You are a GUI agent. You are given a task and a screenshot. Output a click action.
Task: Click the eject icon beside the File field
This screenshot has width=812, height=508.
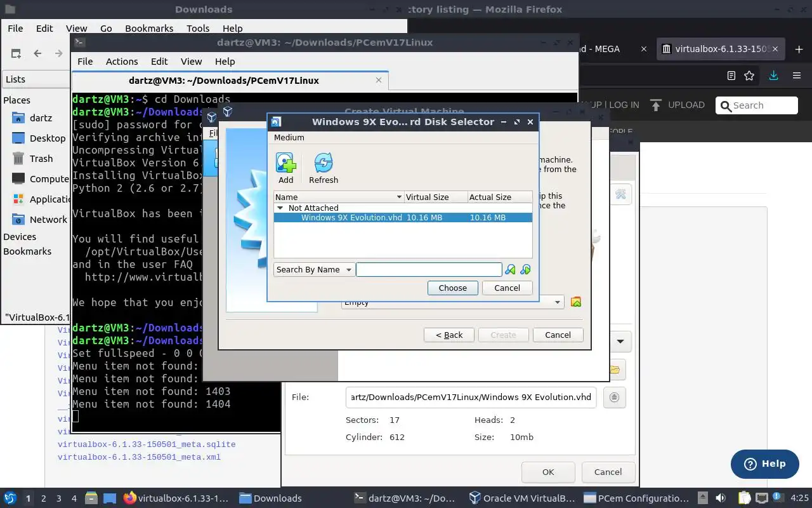click(x=614, y=398)
